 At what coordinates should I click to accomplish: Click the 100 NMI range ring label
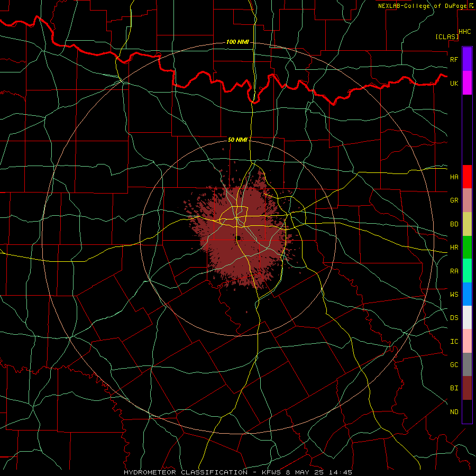point(237,42)
